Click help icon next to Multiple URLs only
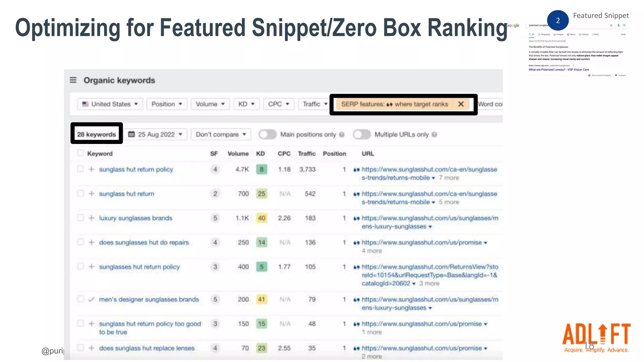Viewport: 644px width, 362px height. pos(434,134)
